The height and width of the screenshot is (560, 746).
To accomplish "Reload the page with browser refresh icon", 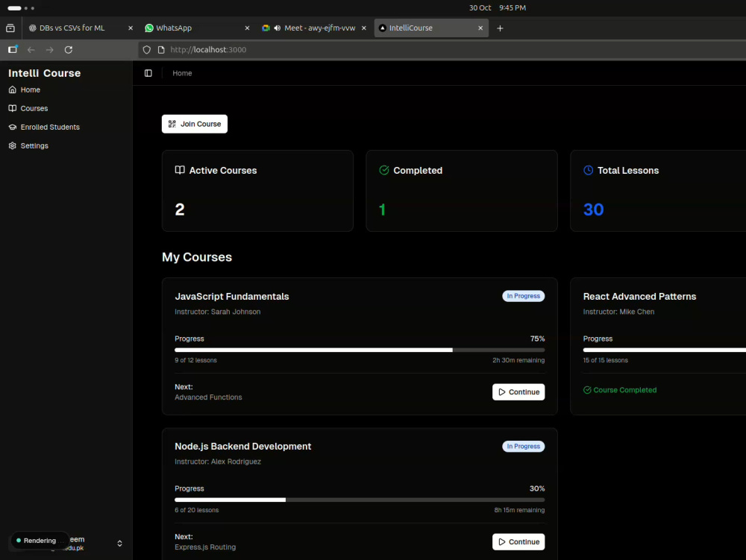I will tap(69, 49).
